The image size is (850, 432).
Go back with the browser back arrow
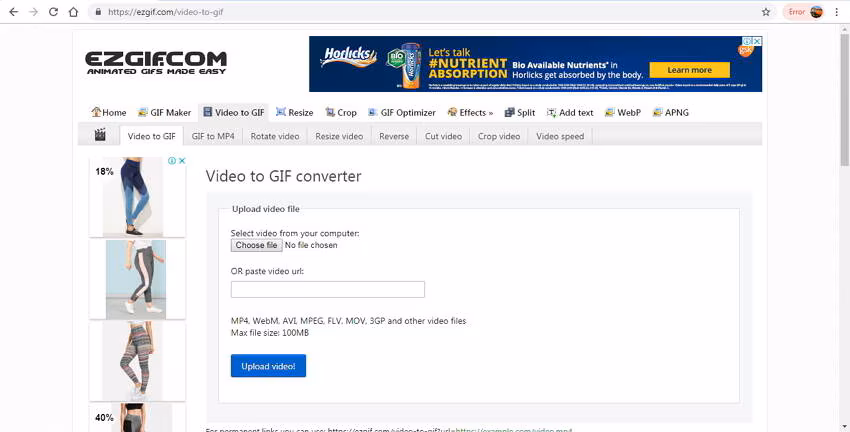coord(14,12)
